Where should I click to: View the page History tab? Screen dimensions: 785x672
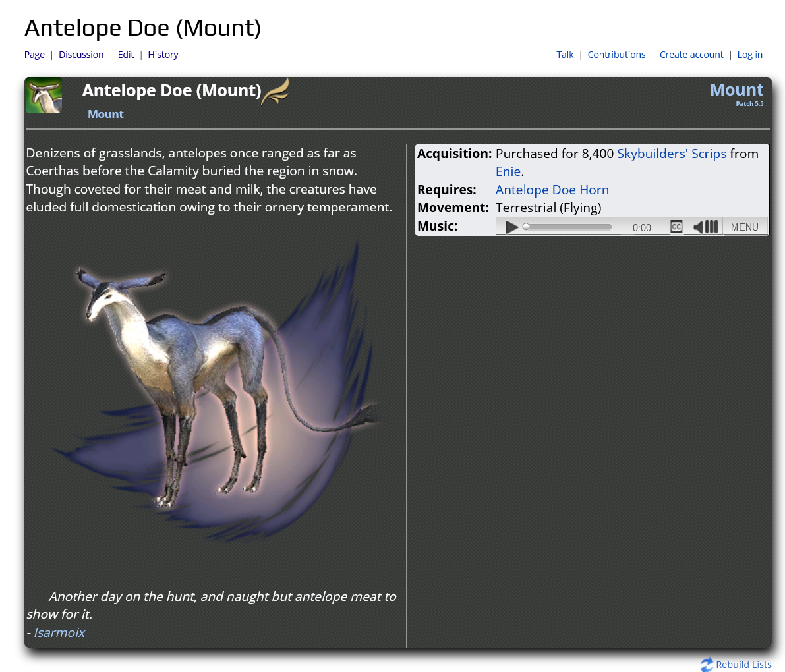(x=163, y=55)
